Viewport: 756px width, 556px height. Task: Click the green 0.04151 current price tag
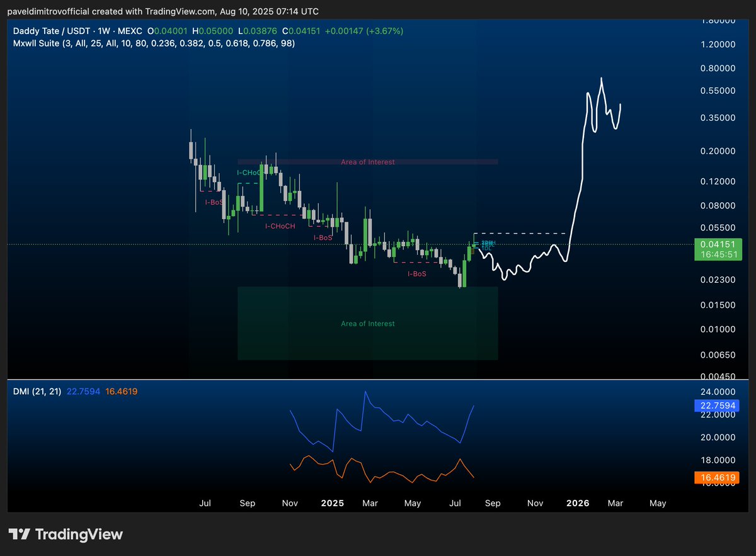718,244
